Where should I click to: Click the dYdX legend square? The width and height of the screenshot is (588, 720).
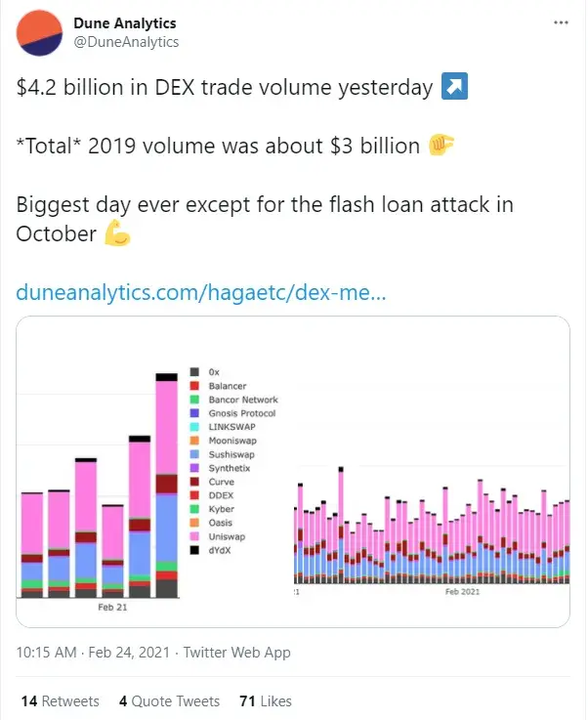tap(195, 550)
